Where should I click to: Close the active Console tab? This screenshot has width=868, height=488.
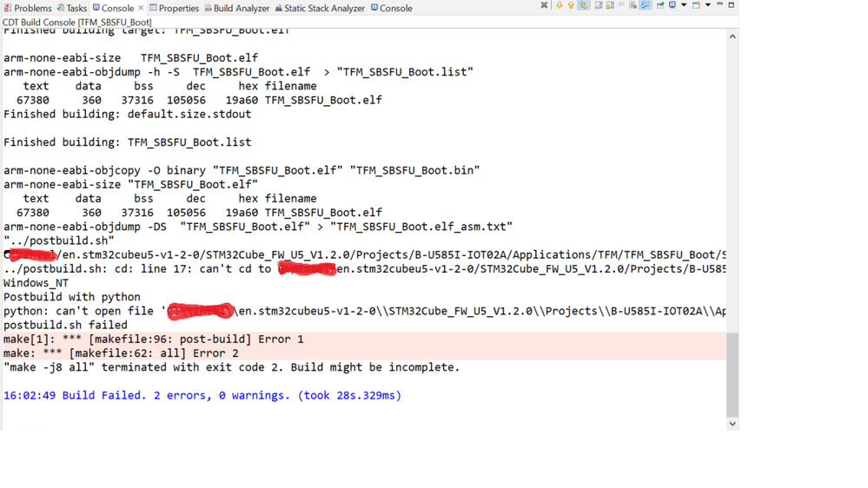[x=141, y=8]
